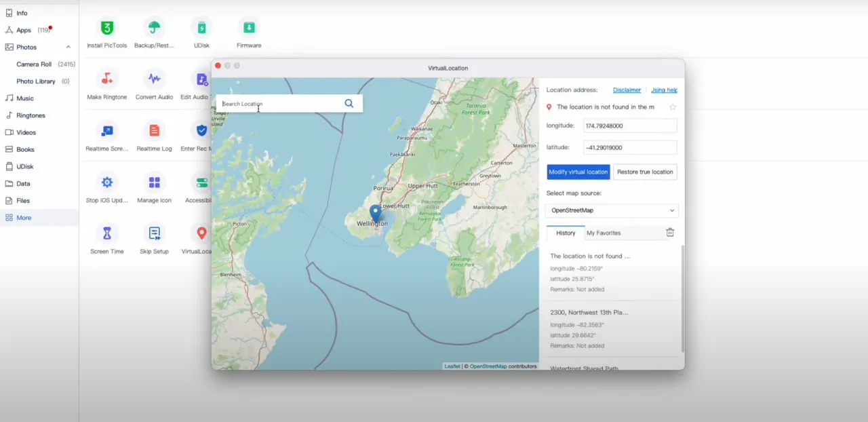Click the history list scrollbar

tap(682, 299)
